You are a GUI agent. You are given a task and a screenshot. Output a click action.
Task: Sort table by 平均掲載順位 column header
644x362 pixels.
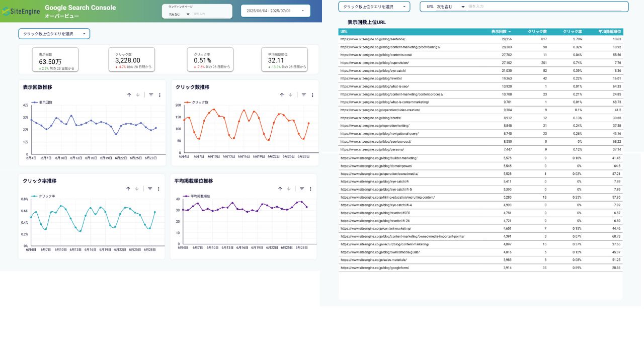pyautogui.click(x=610, y=32)
